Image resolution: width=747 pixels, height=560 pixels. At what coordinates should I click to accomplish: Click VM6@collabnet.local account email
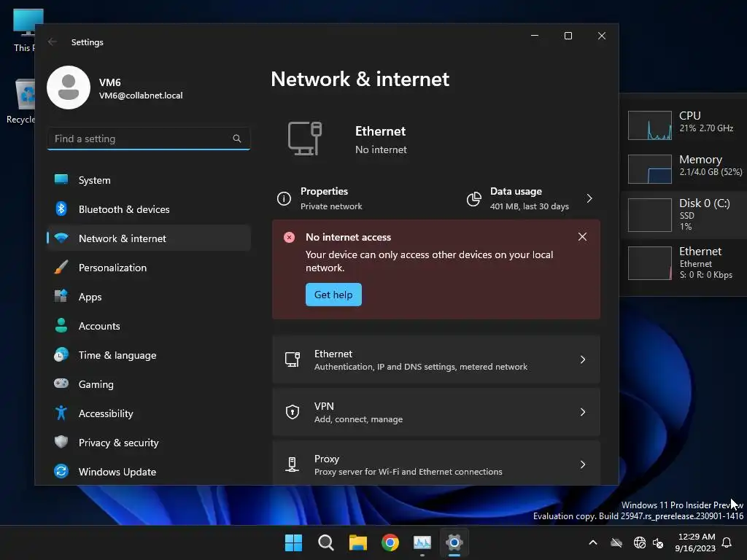pos(141,96)
